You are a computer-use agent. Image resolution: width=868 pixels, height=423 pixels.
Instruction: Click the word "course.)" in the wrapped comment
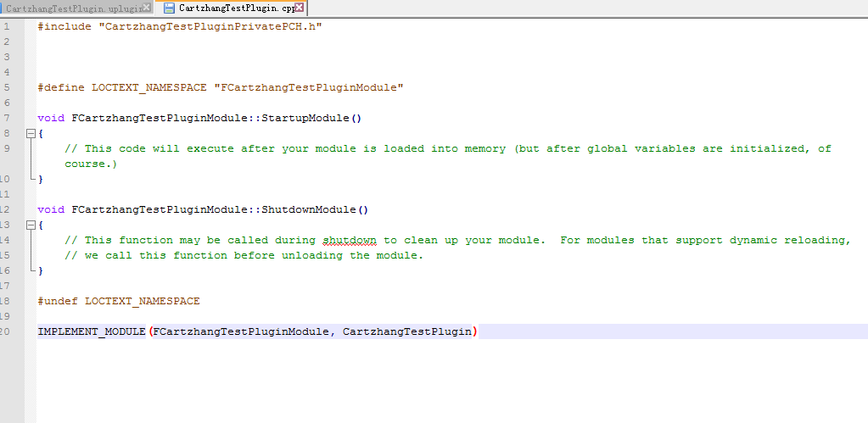point(91,164)
